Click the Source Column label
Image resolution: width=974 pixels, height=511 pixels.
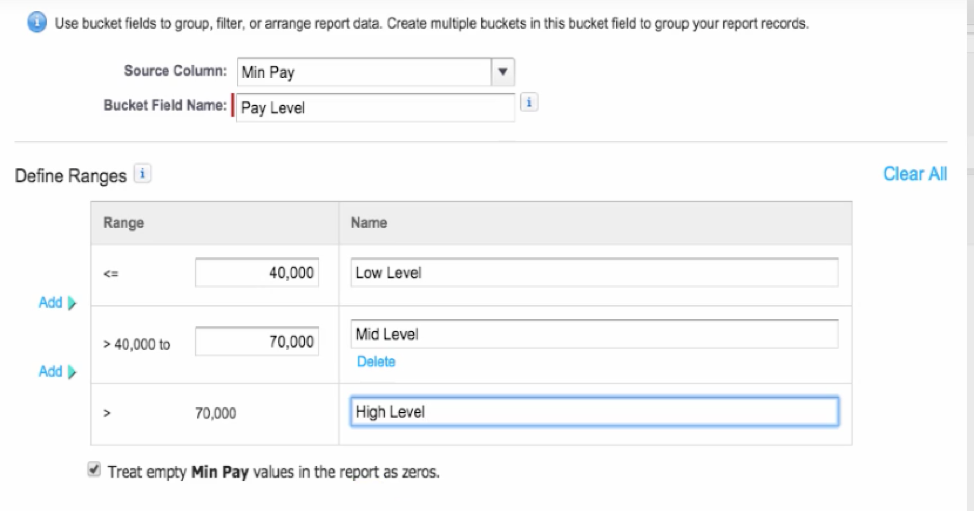[x=175, y=71]
